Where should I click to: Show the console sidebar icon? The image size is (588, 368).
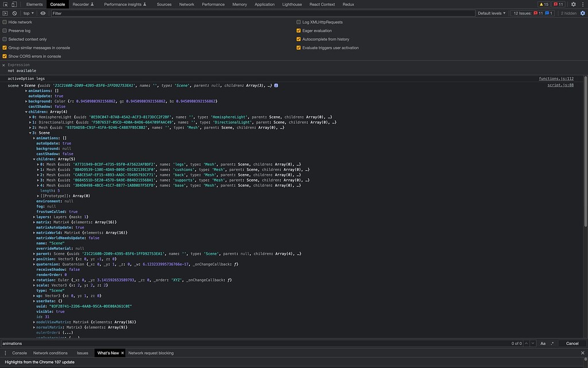click(x=5, y=13)
